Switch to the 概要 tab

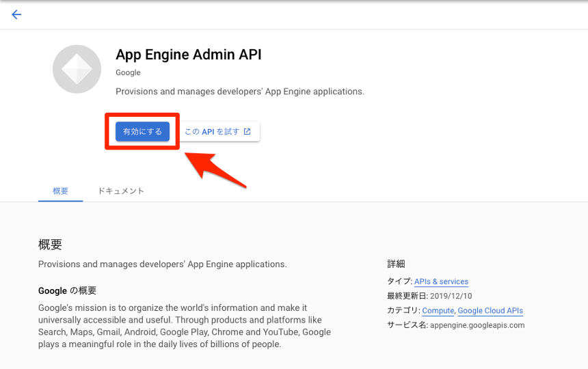pyautogui.click(x=60, y=191)
